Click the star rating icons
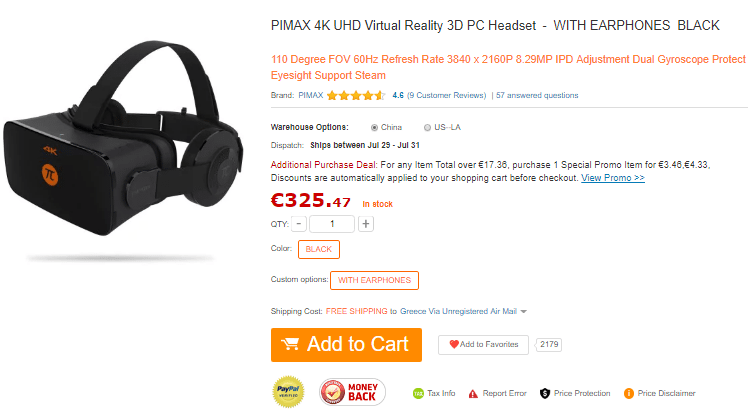 click(x=356, y=95)
